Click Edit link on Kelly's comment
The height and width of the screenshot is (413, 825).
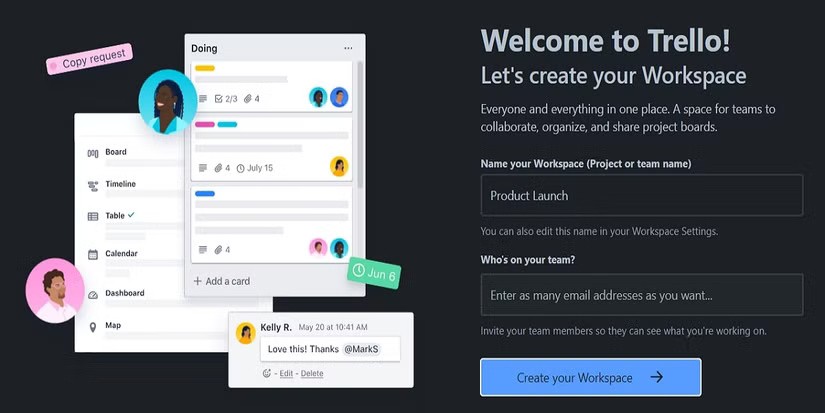click(x=286, y=374)
